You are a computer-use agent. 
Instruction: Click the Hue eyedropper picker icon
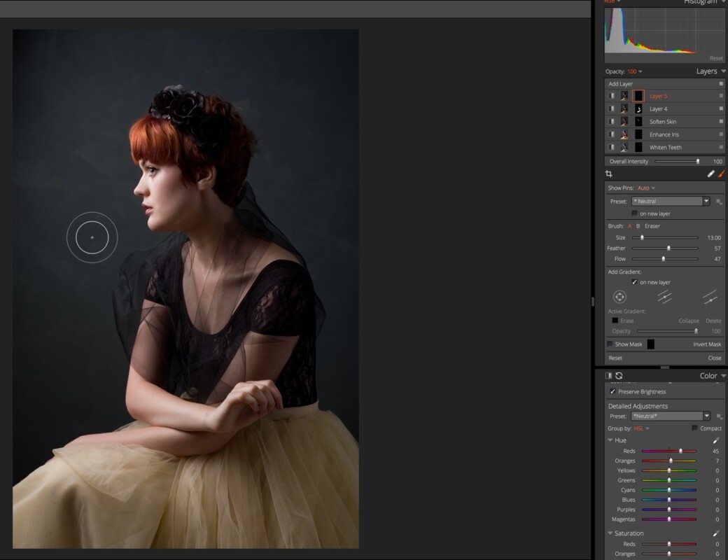(715, 440)
